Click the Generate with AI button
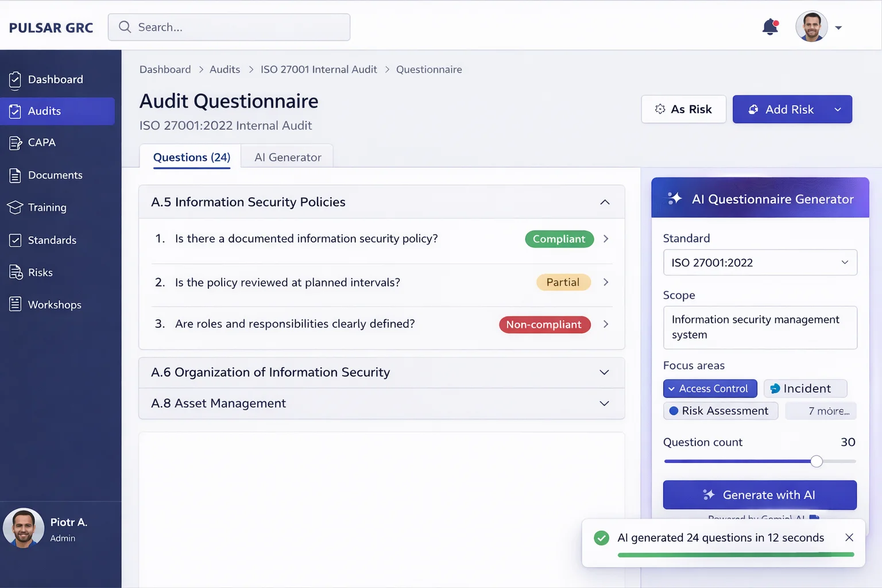The width and height of the screenshot is (882, 588). (760, 494)
